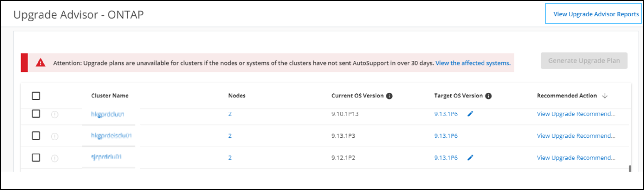
Task: Click status icon in 9.13.1P3 row
Action: (55, 136)
